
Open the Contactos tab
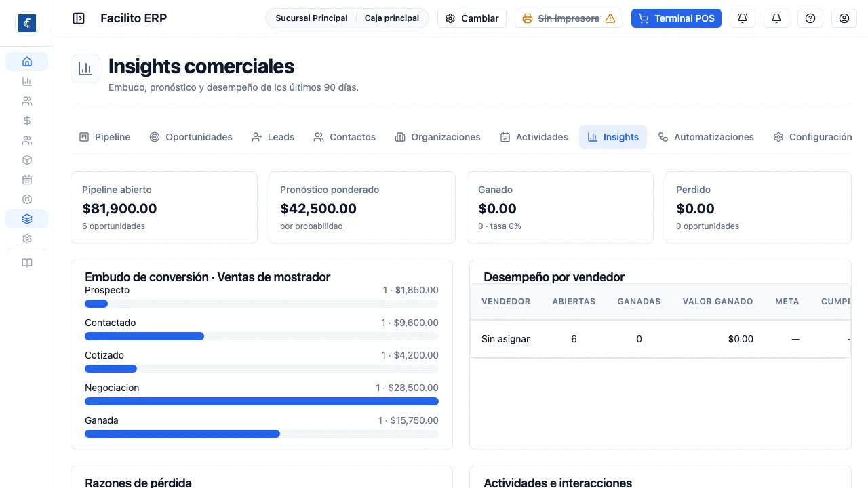[344, 137]
